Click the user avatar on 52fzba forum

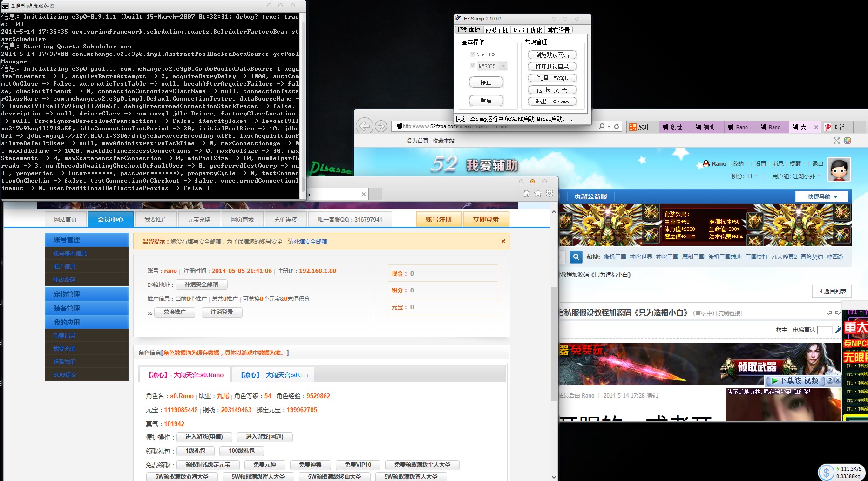click(x=839, y=169)
